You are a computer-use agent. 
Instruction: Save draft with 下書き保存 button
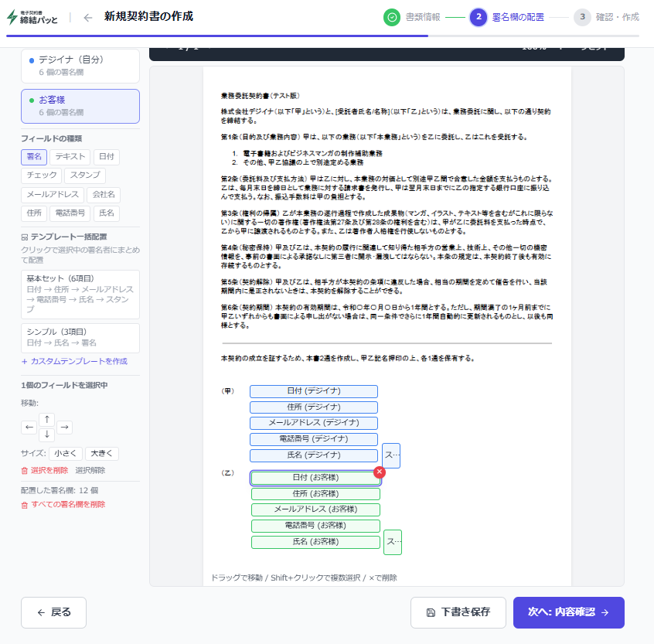(x=458, y=612)
